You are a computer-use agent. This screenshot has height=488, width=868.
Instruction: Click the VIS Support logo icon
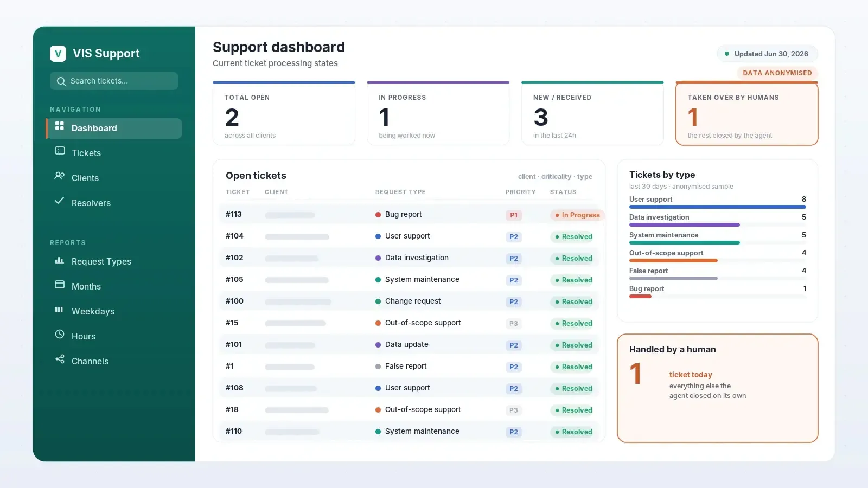(x=58, y=54)
